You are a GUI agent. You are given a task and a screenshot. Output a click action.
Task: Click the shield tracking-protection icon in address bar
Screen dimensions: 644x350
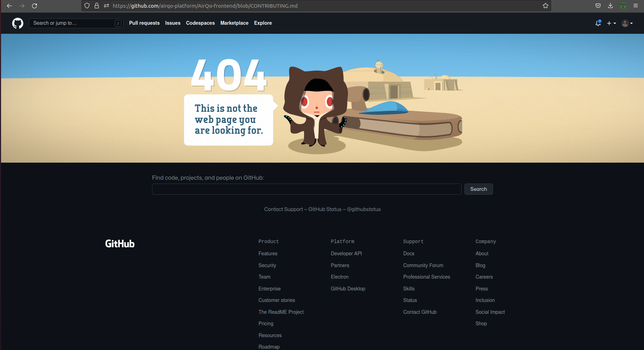point(87,6)
